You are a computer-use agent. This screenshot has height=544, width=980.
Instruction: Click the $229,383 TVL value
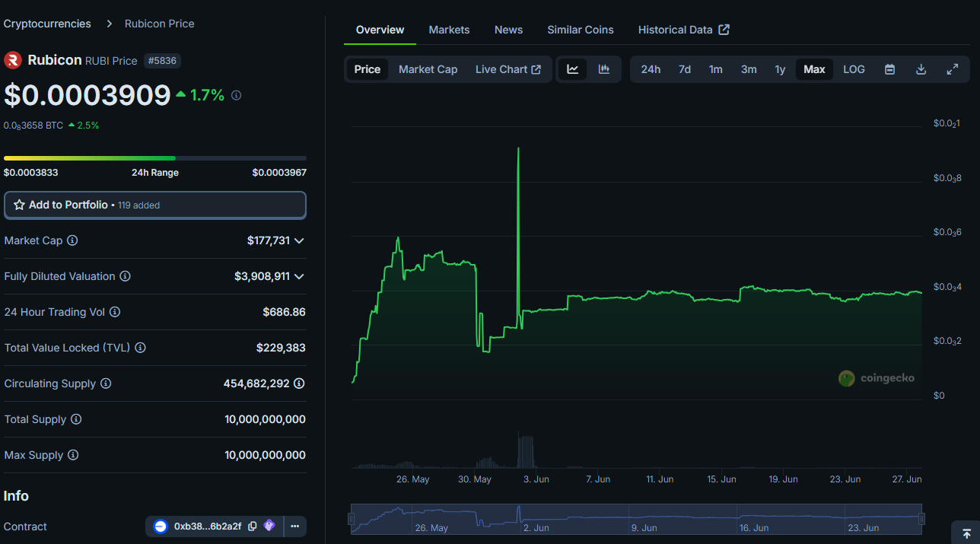tap(281, 348)
